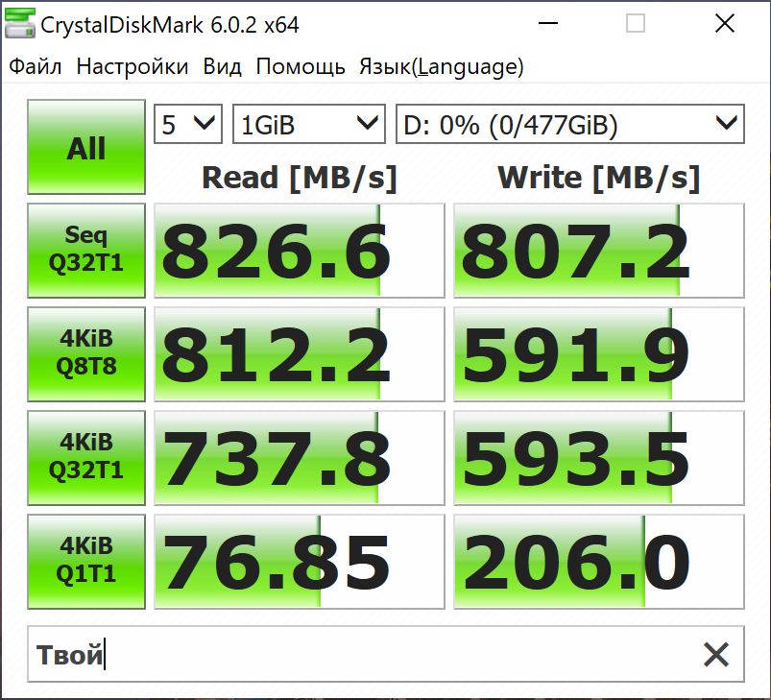This screenshot has width=771, height=700.
Task: Click the 737.8 Q32T1 read result
Action: click(x=300, y=458)
